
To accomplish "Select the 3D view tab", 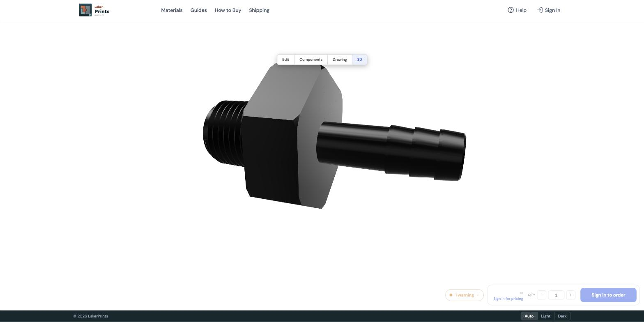I will coord(359,60).
